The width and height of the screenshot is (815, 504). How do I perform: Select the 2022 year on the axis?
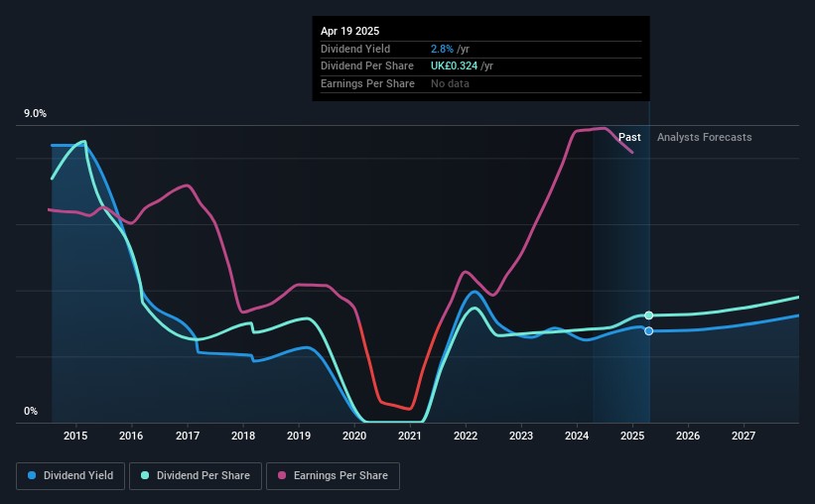tap(467, 436)
